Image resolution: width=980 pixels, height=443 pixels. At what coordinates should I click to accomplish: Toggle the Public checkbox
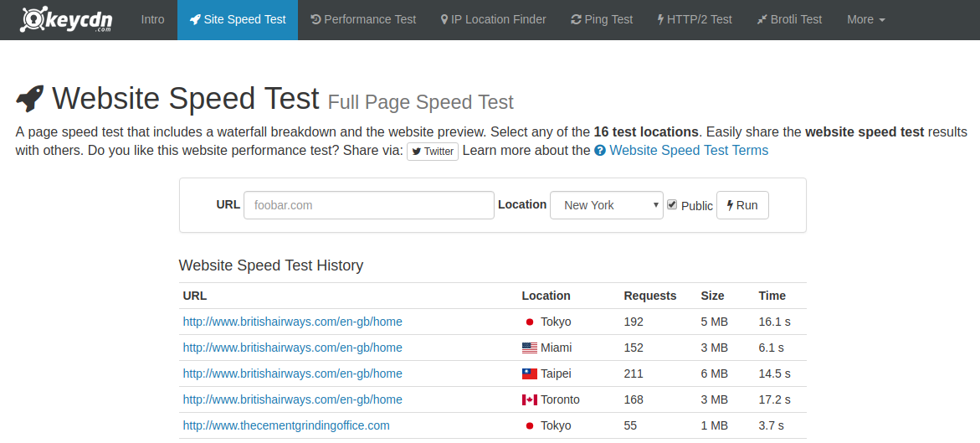pyautogui.click(x=672, y=204)
